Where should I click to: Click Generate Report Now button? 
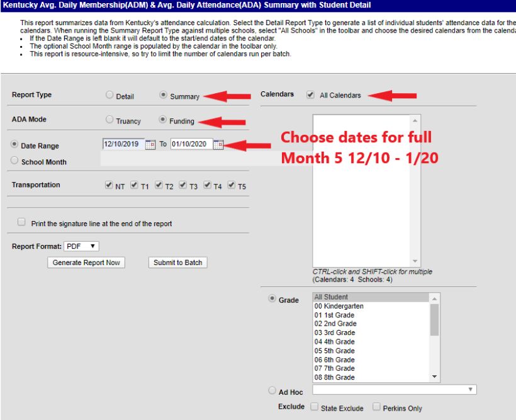tap(86, 263)
